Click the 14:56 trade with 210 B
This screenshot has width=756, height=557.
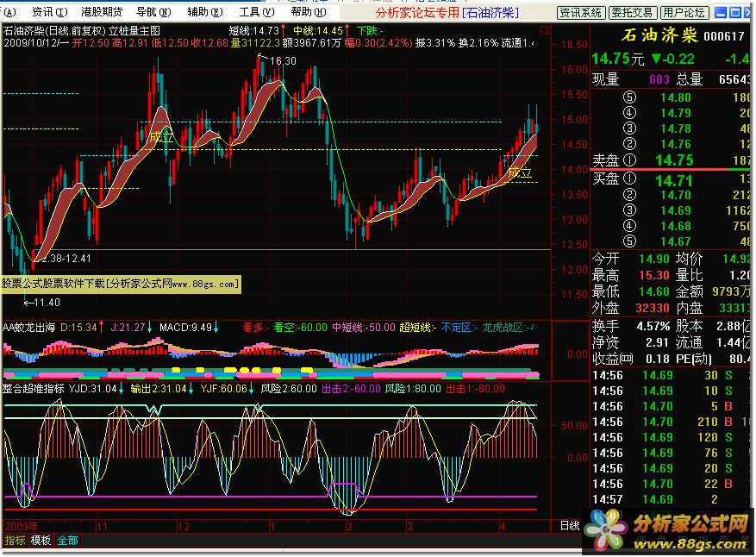(672, 422)
